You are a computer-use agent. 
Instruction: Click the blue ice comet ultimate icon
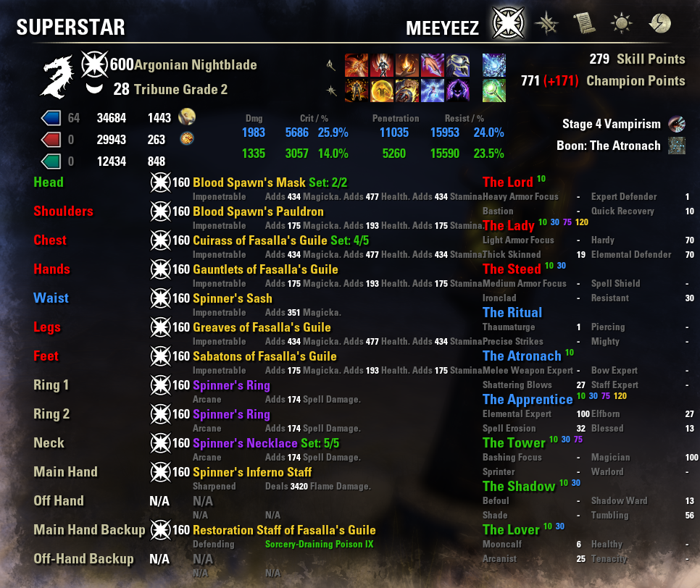coord(494,65)
